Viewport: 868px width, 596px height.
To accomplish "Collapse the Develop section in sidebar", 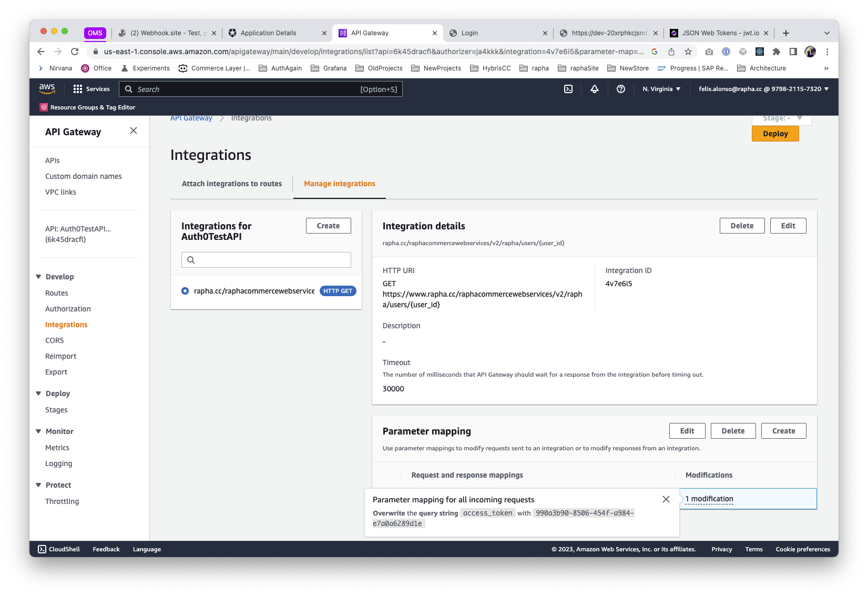I will (38, 277).
